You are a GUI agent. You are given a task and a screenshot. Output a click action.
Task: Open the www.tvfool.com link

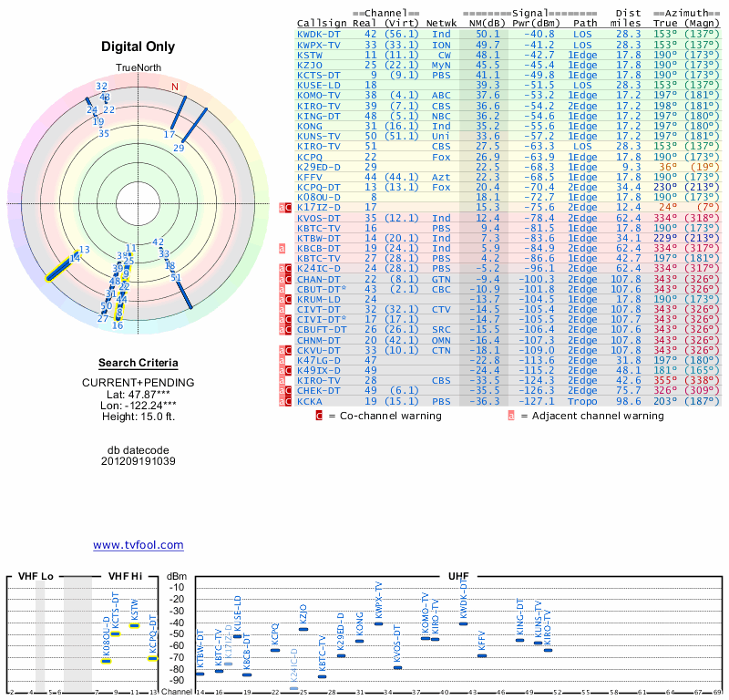(138, 545)
